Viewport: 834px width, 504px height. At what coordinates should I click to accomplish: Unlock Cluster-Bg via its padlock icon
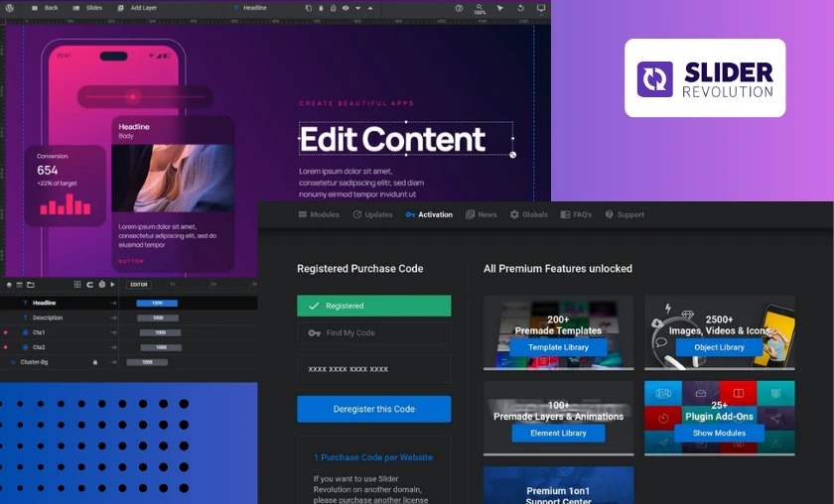coord(95,362)
